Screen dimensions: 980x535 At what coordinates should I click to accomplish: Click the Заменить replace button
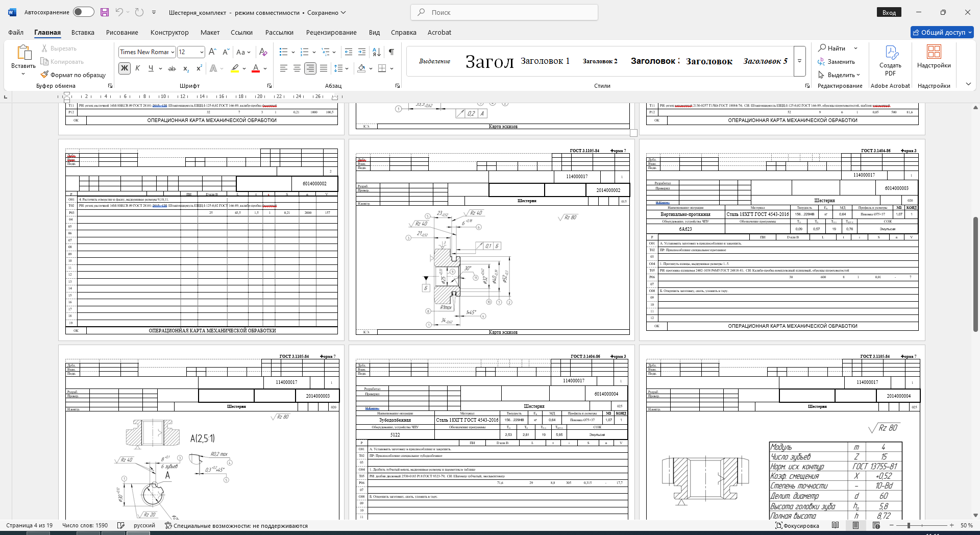click(x=837, y=62)
